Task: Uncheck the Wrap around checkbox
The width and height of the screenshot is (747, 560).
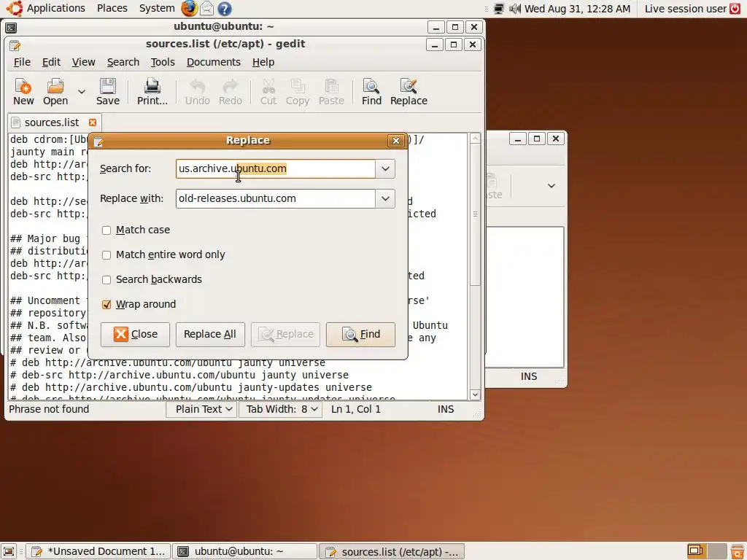Action: [x=107, y=304]
